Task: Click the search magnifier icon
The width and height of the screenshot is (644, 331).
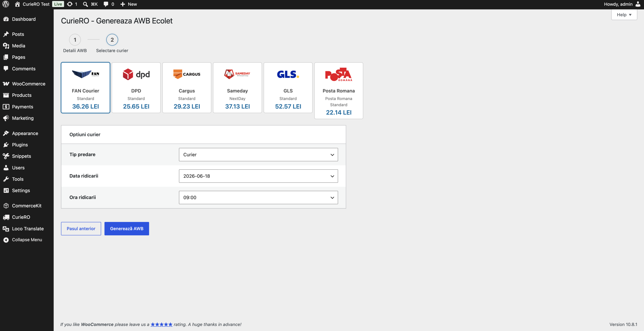Action: pos(86,4)
